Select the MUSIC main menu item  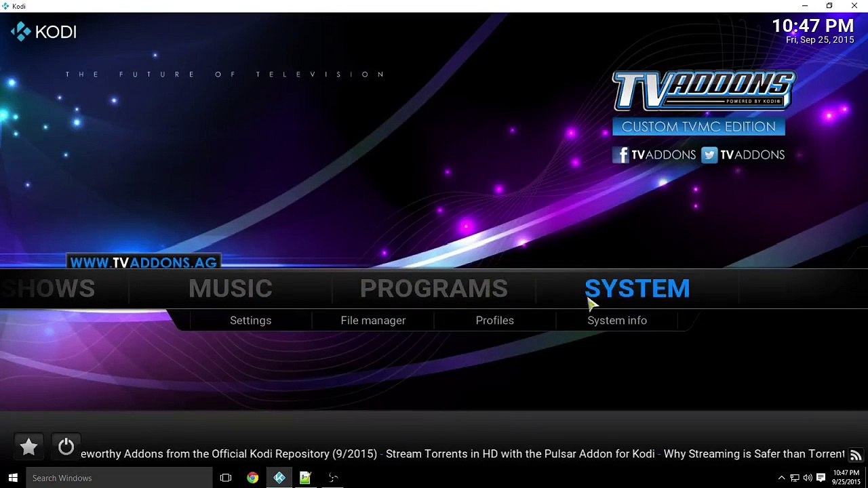click(x=231, y=289)
